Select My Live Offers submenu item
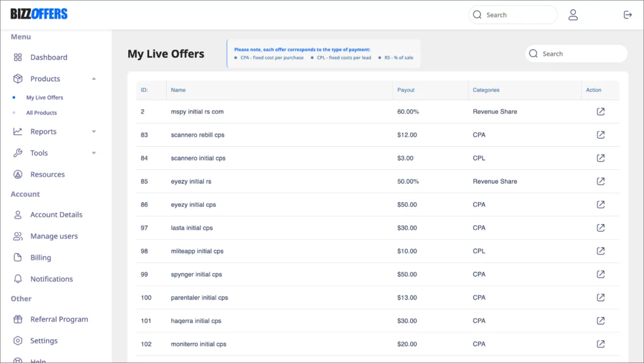This screenshot has width=644, height=363. point(45,98)
